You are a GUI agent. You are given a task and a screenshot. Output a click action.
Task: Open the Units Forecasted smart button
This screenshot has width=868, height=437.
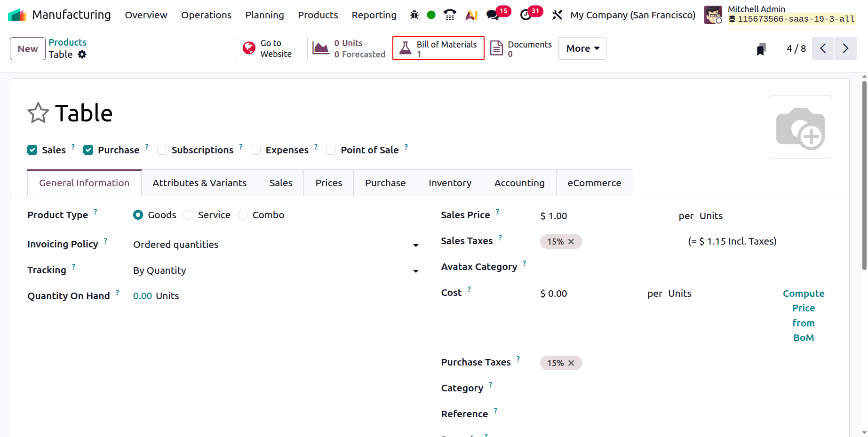click(350, 48)
